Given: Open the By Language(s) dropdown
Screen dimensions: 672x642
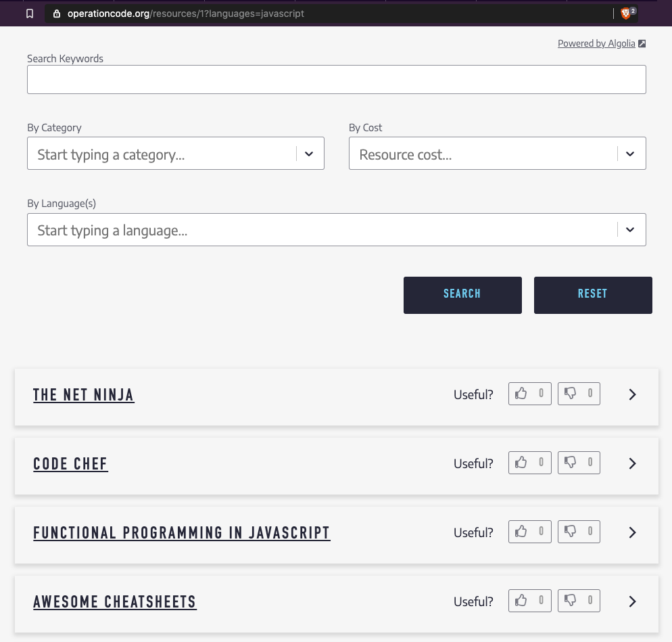Looking at the screenshot, I should coord(630,229).
